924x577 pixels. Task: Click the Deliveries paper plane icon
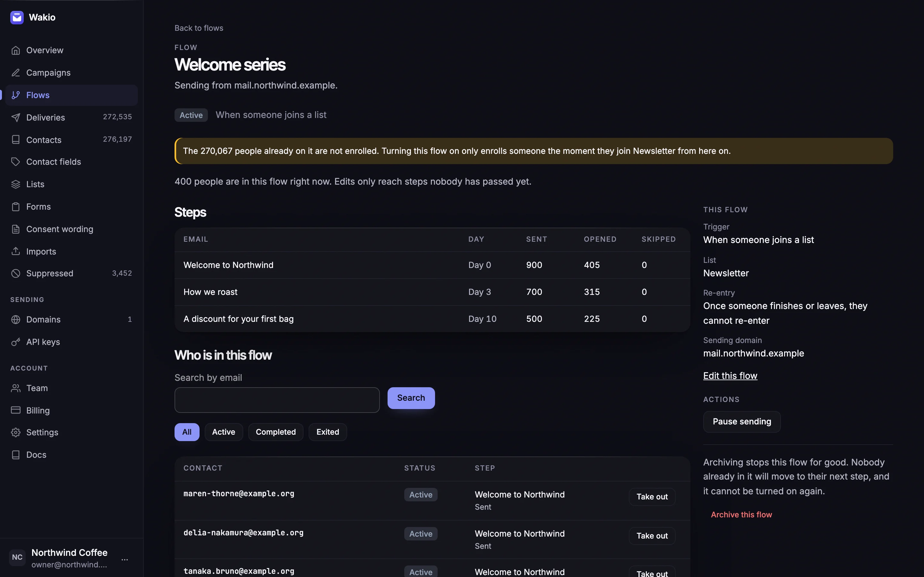point(16,118)
